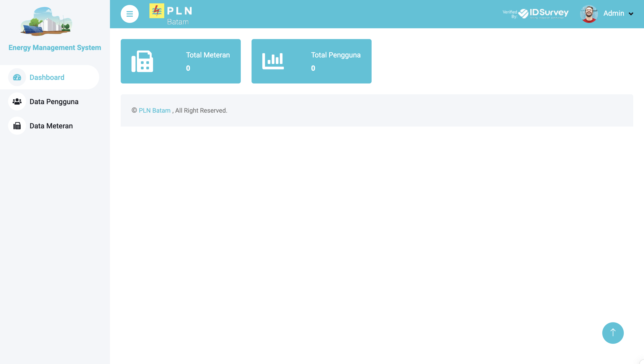
Task: Expand the Admin dropdown arrow
Action: click(631, 14)
